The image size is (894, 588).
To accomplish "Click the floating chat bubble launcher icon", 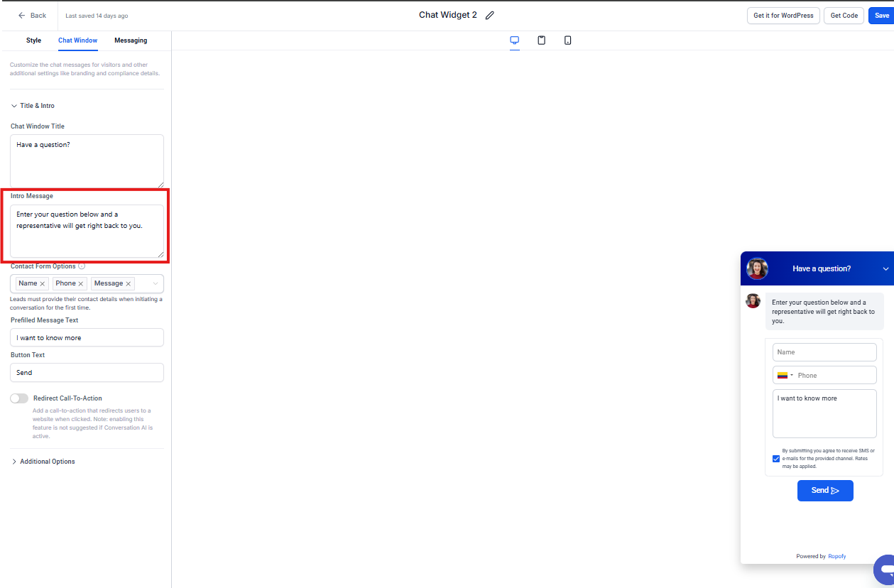I will click(885, 570).
